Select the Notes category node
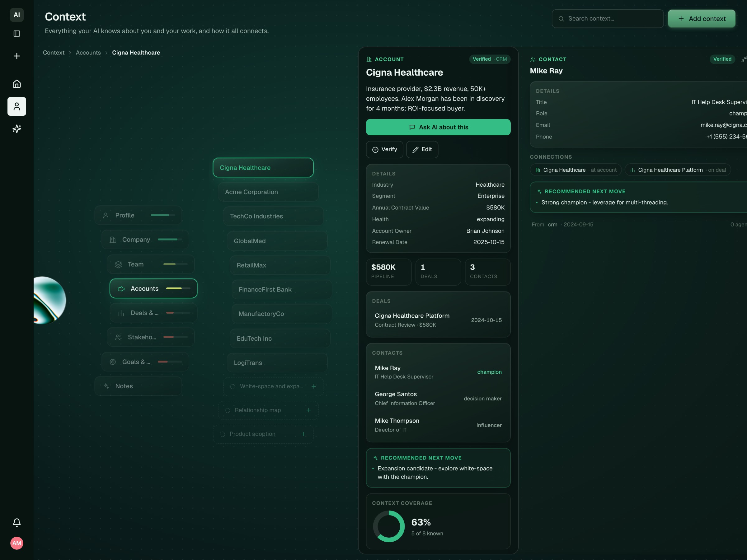 point(138,386)
